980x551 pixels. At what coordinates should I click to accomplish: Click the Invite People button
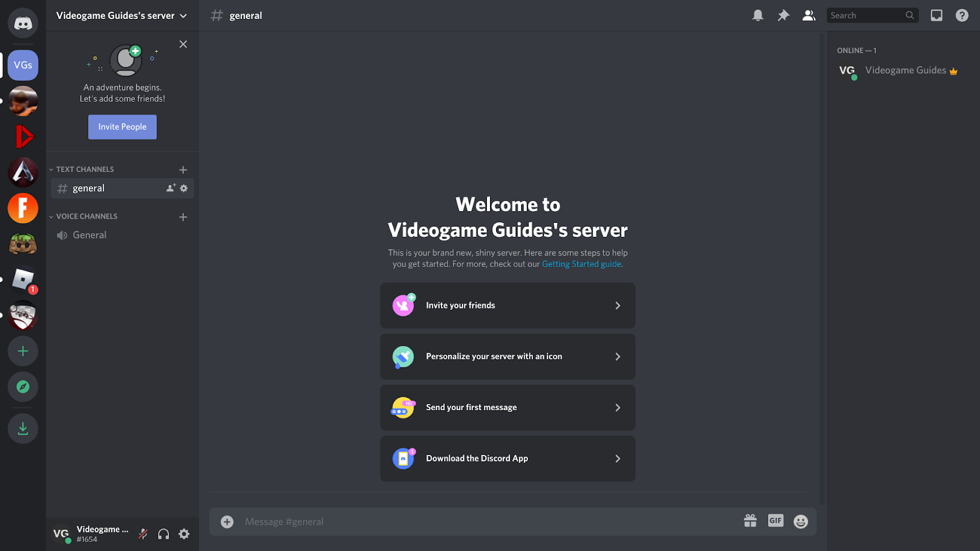click(x=123, y=127)
